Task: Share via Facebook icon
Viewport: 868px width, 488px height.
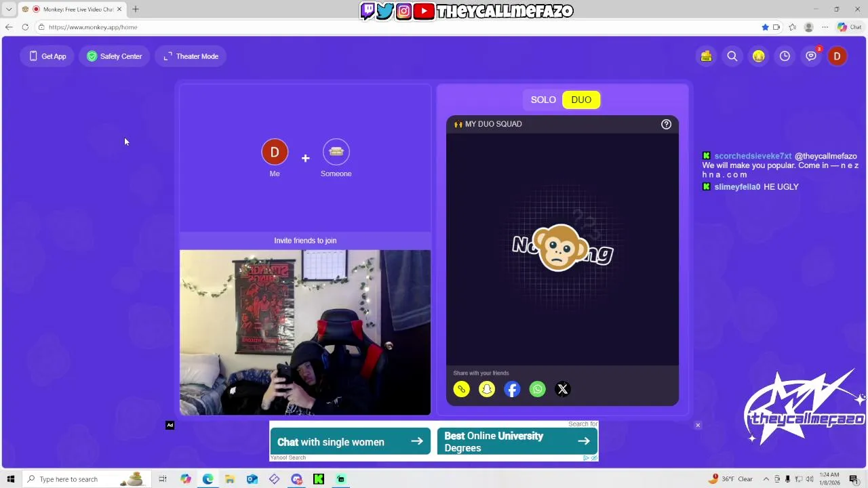Action: (512, 389)
